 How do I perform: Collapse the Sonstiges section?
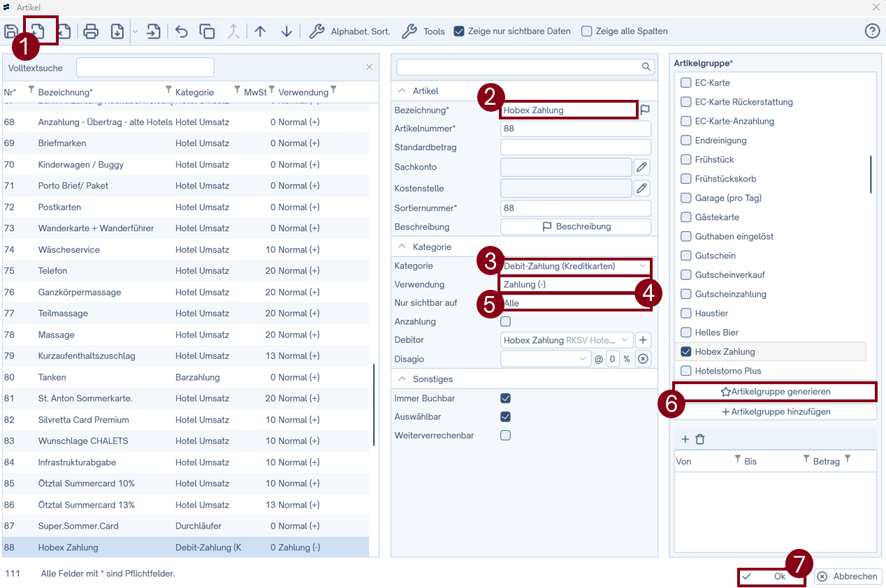point(402,379)
